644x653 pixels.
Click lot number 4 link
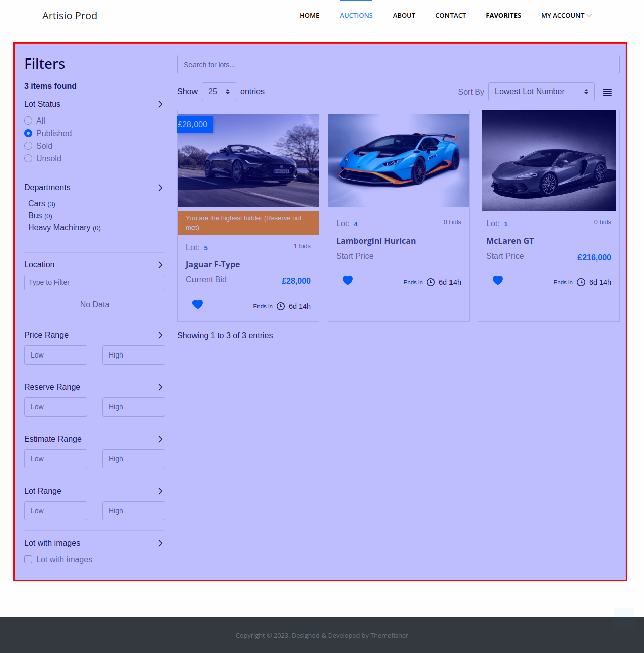356,224
